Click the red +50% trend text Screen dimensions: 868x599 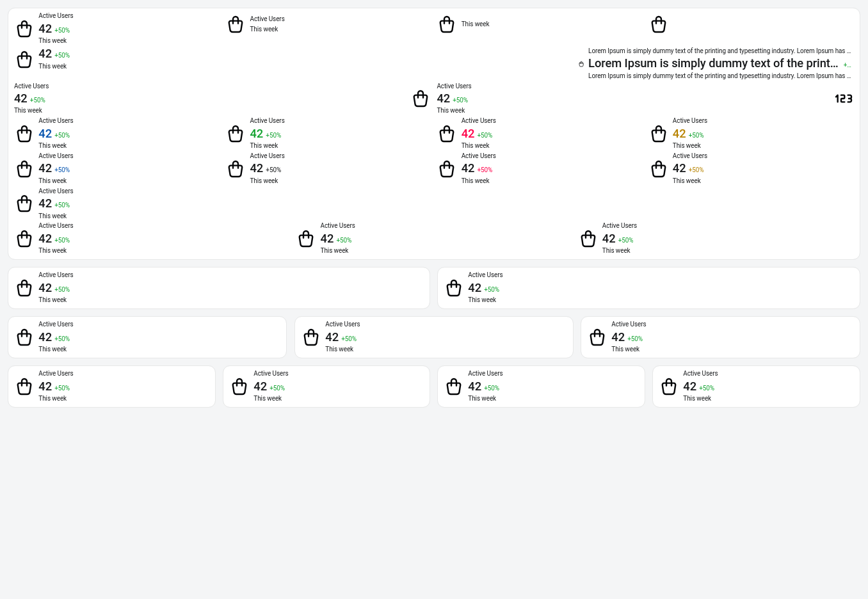pos(485,170)
